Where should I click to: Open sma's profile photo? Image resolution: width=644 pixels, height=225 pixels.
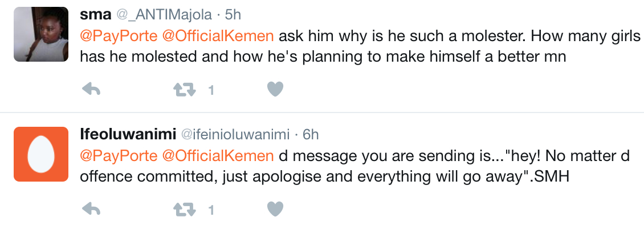[x=41, y=35]
